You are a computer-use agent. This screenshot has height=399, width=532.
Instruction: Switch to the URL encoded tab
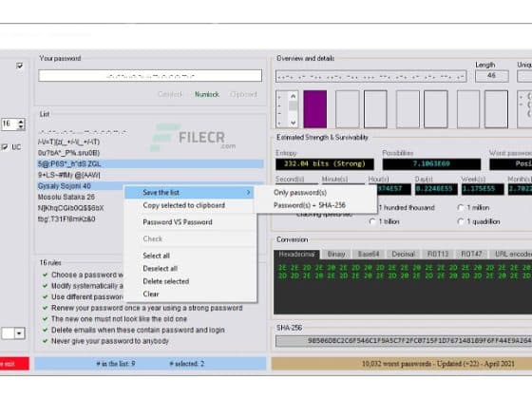[512, 255]
